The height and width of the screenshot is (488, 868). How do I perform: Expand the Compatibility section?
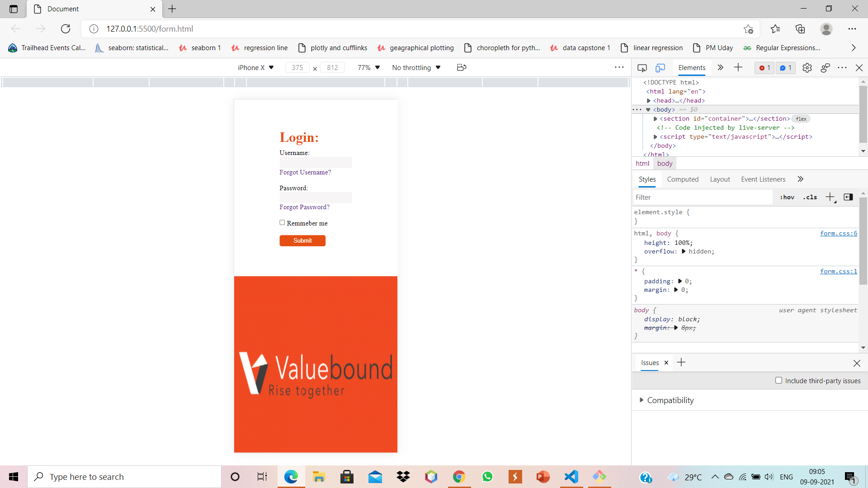pos(642,400)
